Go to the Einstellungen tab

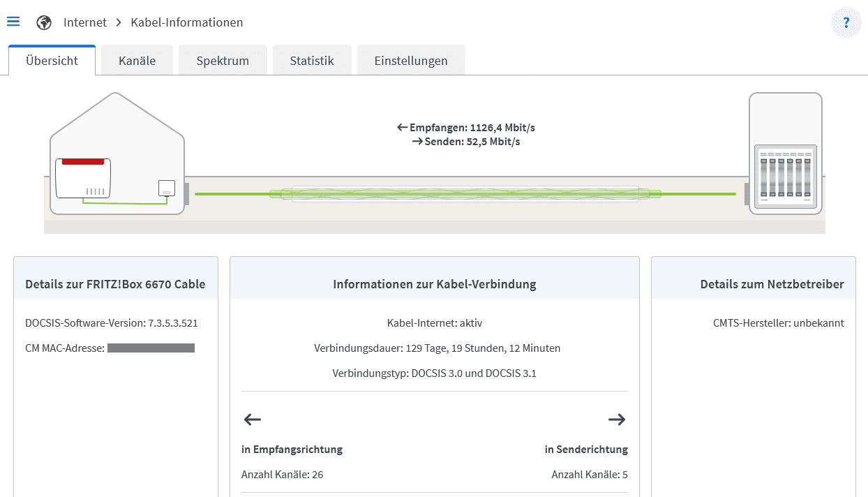click(x=411, y=61)
